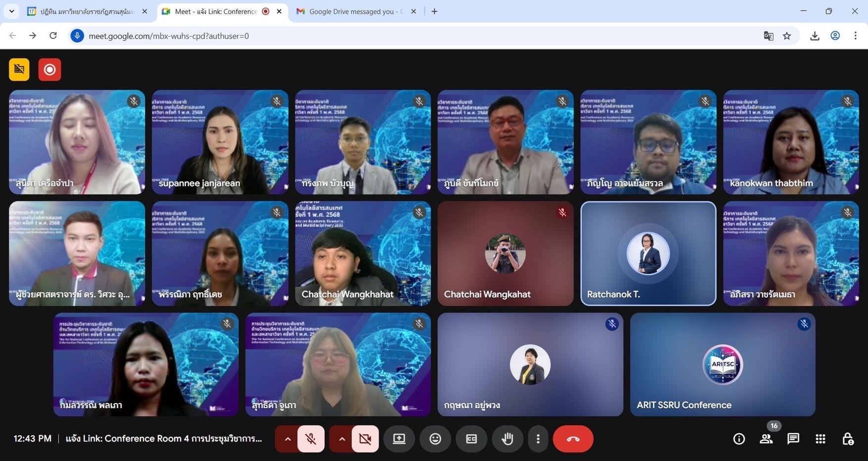
Task: Send a reaction with the emoji button
Action: pos(435,439)
